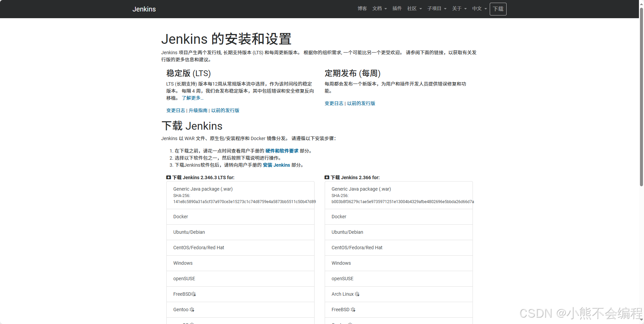Select weekly openSUSE download option
This screenshot has width=644, height=324.
click(398, 279)
